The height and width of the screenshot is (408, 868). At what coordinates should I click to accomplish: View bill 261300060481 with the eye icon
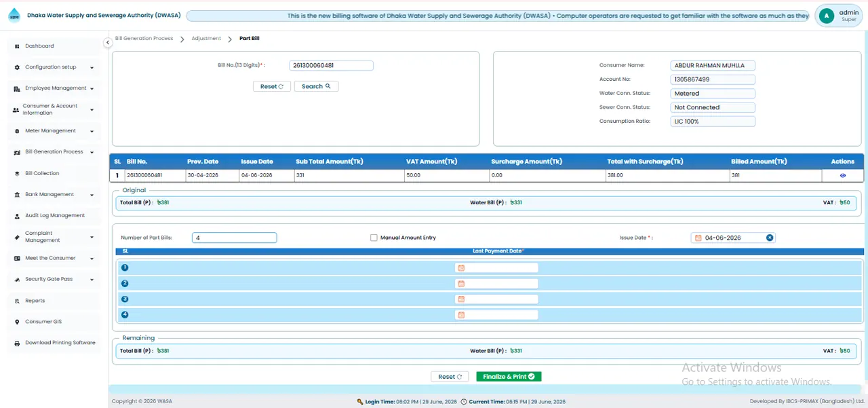pos(843,175)
